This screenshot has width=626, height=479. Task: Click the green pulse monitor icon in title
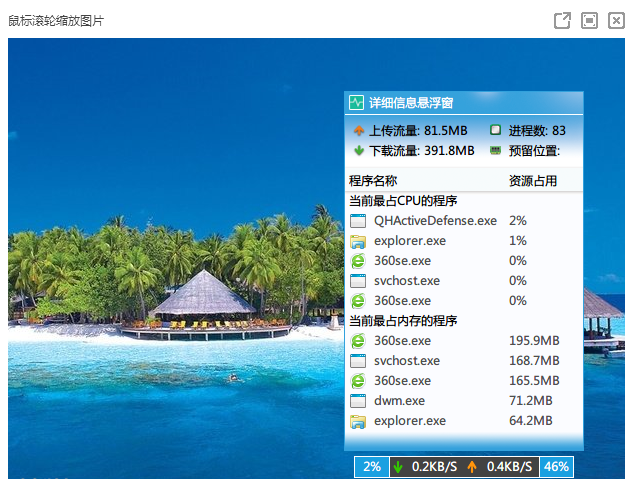(x=356, y=103)
